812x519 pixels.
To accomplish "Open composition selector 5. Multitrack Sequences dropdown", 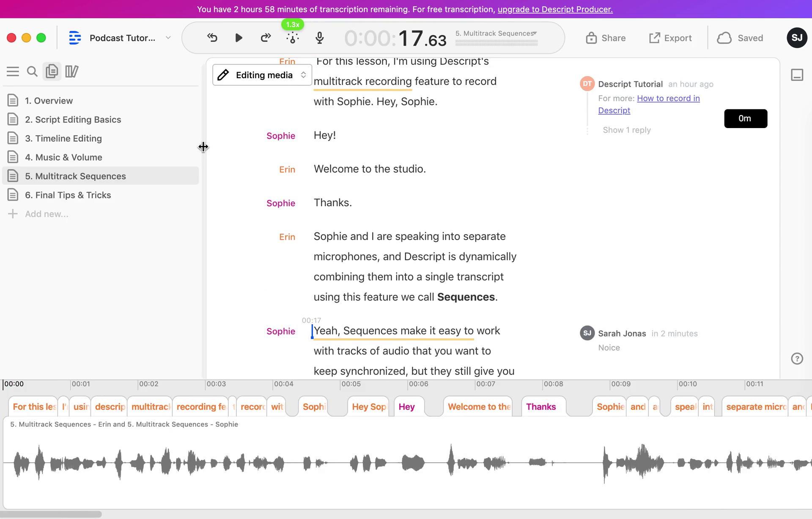I will pos(497,33).
